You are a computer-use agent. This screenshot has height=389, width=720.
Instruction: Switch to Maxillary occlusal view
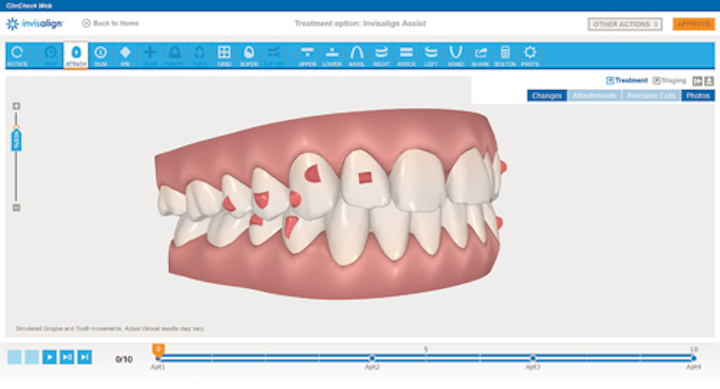(x=356, y=56)
